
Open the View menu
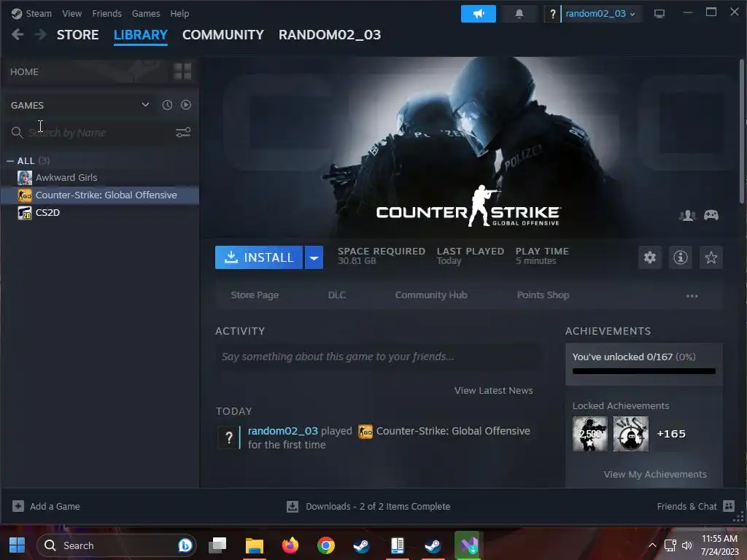pos(72,14)
